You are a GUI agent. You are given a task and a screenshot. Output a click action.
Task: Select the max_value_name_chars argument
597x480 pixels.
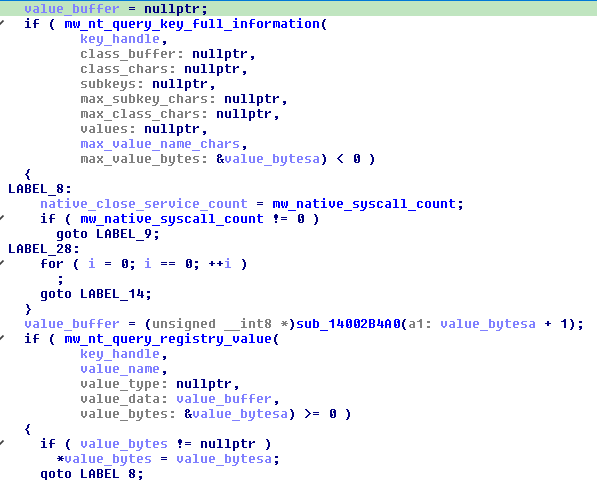click(x=160, y=144)
